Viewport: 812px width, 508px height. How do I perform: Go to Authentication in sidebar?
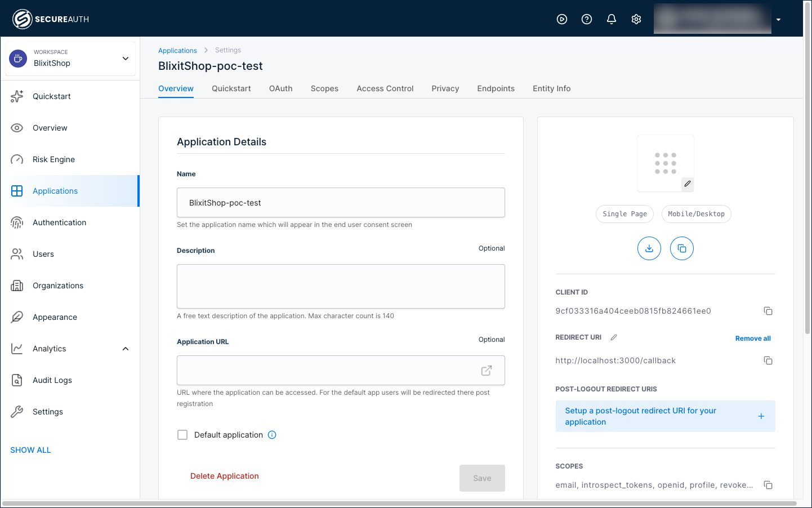click(70, 222)
